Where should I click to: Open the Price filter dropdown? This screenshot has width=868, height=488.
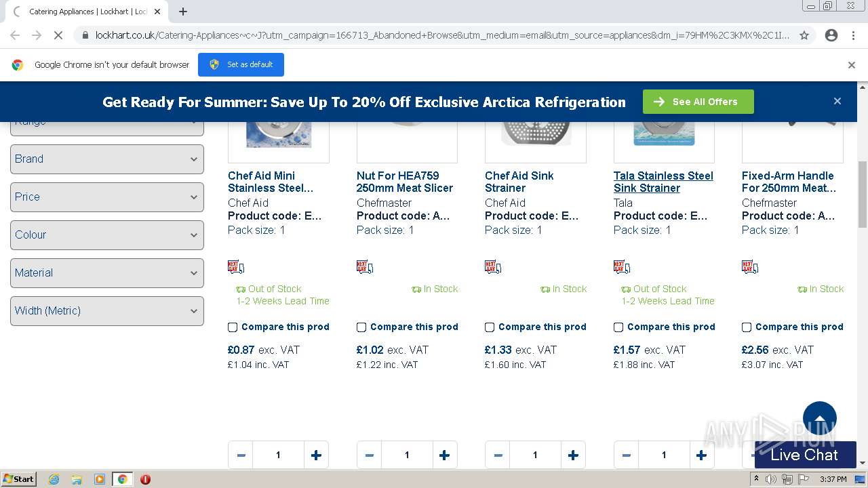(x=106, y=197)
